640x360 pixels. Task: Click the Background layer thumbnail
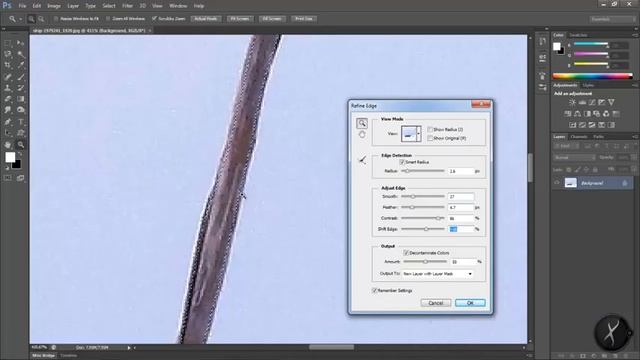[x=570, y=183]
